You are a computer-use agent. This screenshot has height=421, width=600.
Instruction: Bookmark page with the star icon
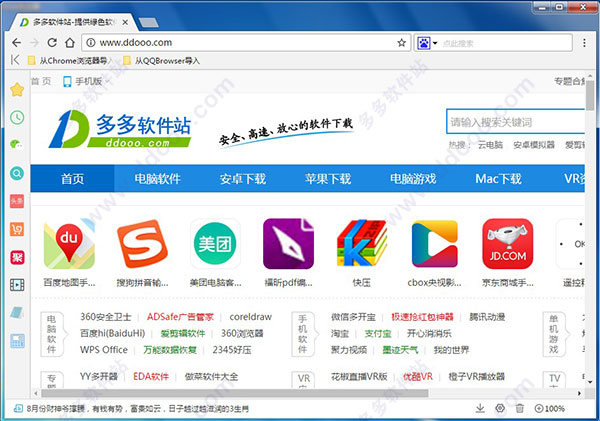tap(401, 42)
